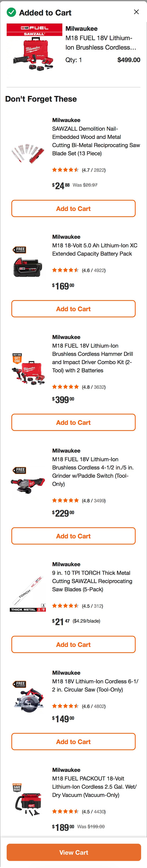Image resolution: width=147 pixels, height=868 pixels.
Task: Add the Hammer Drill combo kit to cart
Action: pos(73,422)
